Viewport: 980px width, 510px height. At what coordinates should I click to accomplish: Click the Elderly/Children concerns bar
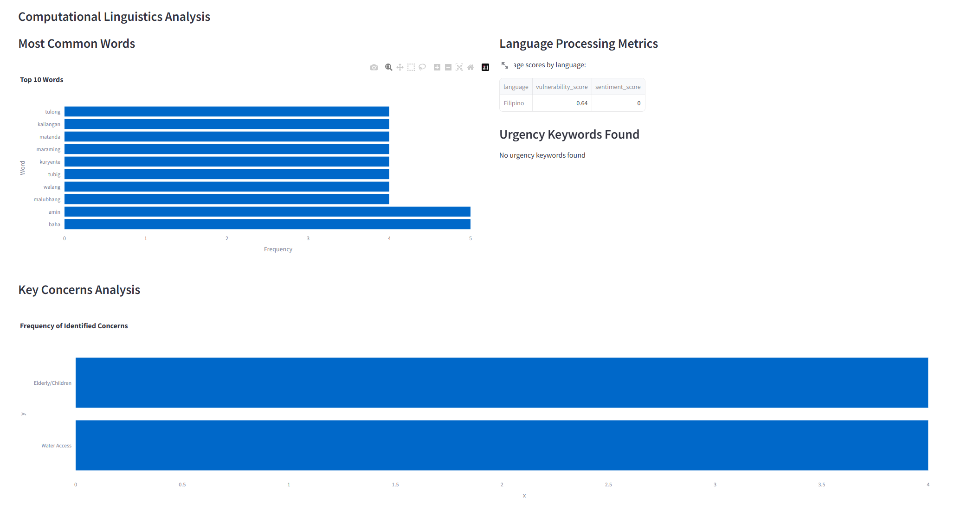[x=501, y=382]
